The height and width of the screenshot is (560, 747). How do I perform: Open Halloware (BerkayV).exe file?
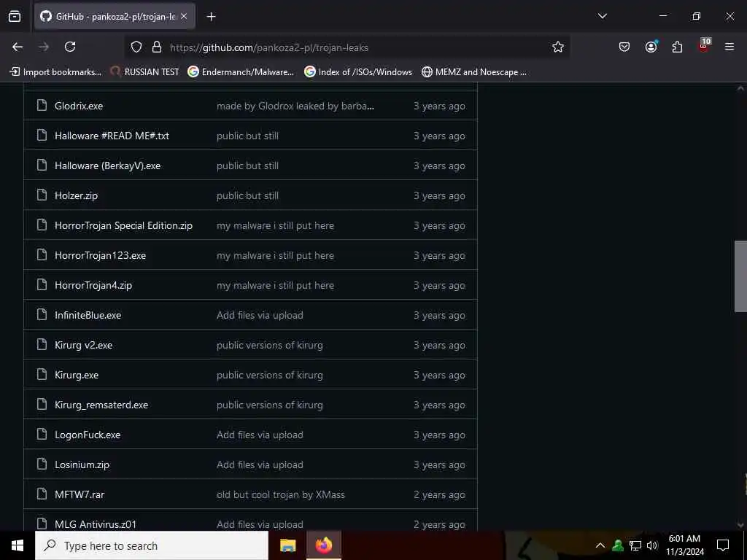tap(108, 166)
